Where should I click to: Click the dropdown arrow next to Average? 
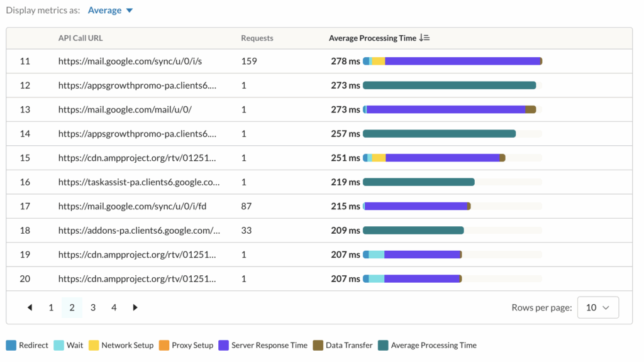click(129, 11)
